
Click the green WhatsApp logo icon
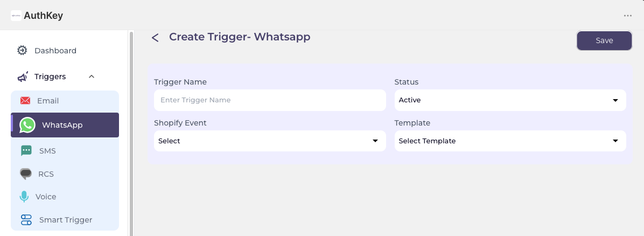coord(27,125)
